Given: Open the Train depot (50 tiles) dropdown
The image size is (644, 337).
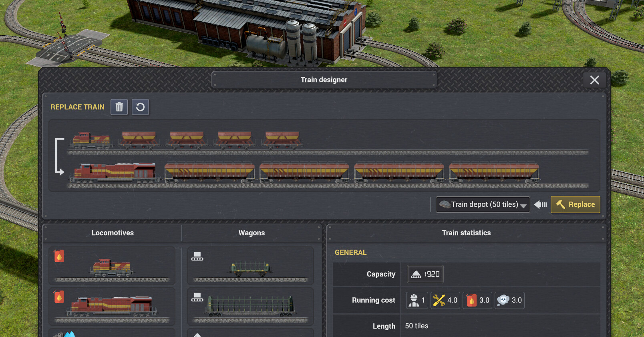Looking at the screenshot, I should point(483,204).
